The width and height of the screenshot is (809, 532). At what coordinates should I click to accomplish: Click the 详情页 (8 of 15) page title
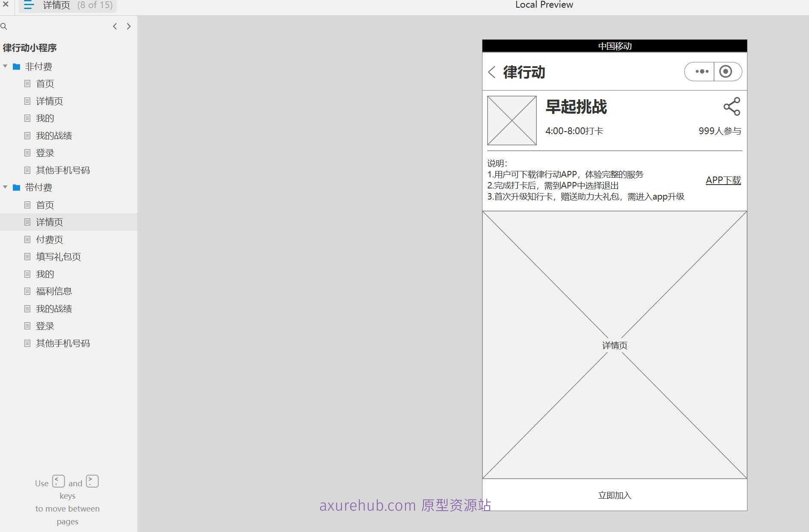[x=78, y=5]
